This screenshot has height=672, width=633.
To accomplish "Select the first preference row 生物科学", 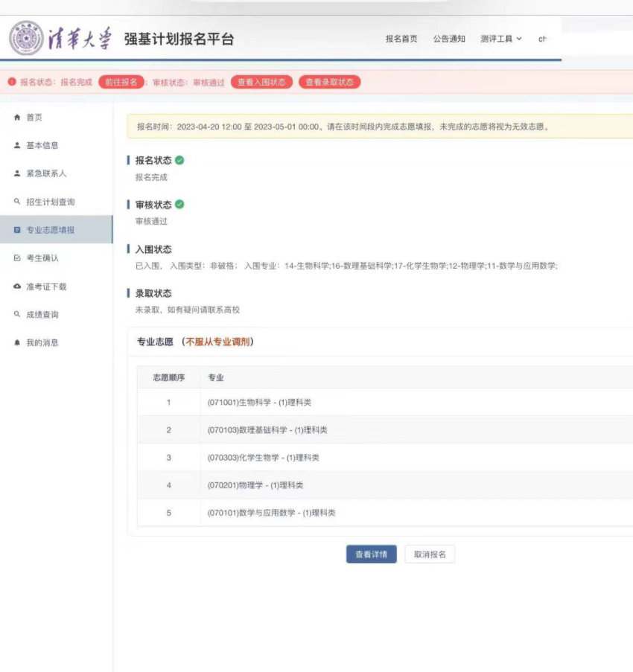I will 259,403.
